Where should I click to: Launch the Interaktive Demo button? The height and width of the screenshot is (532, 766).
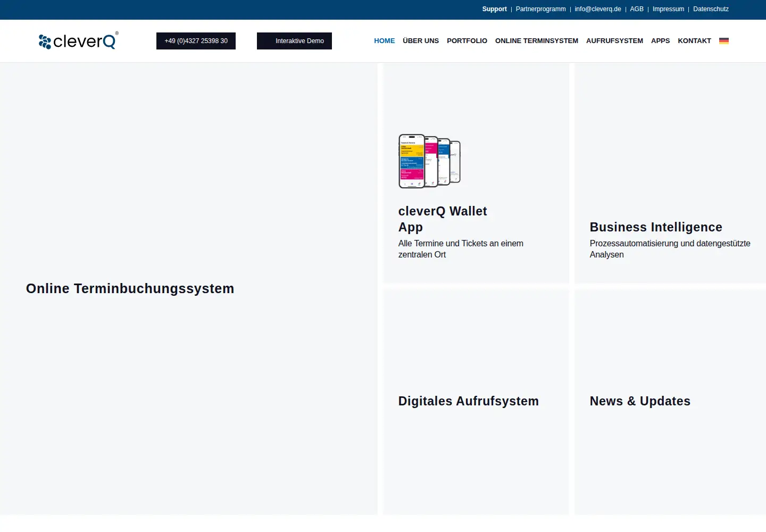pos(294,41)
